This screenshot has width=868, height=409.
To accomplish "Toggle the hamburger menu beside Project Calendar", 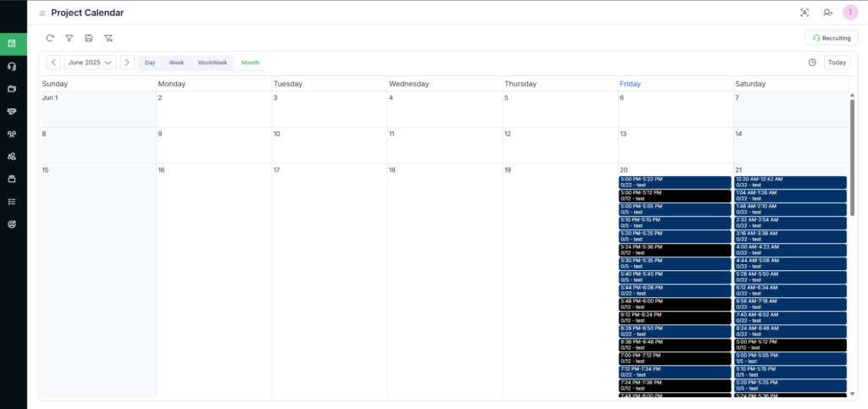I will tap(42, 13).
